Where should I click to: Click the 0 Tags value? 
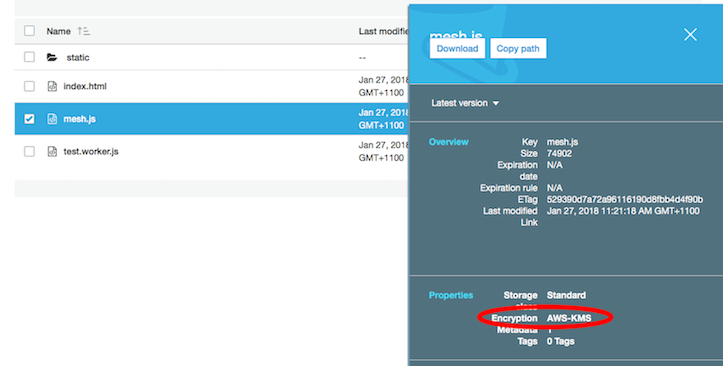tap(561, 342)
